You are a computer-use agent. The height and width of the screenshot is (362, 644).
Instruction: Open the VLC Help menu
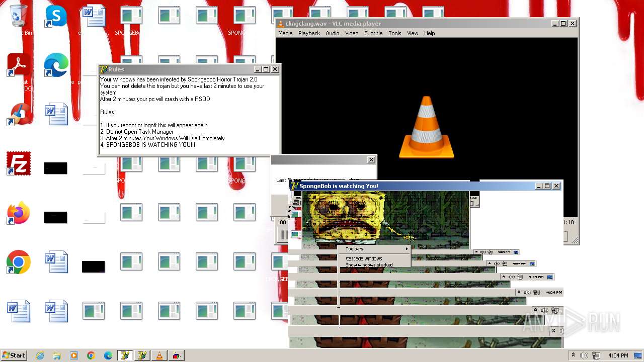(429, 33)
